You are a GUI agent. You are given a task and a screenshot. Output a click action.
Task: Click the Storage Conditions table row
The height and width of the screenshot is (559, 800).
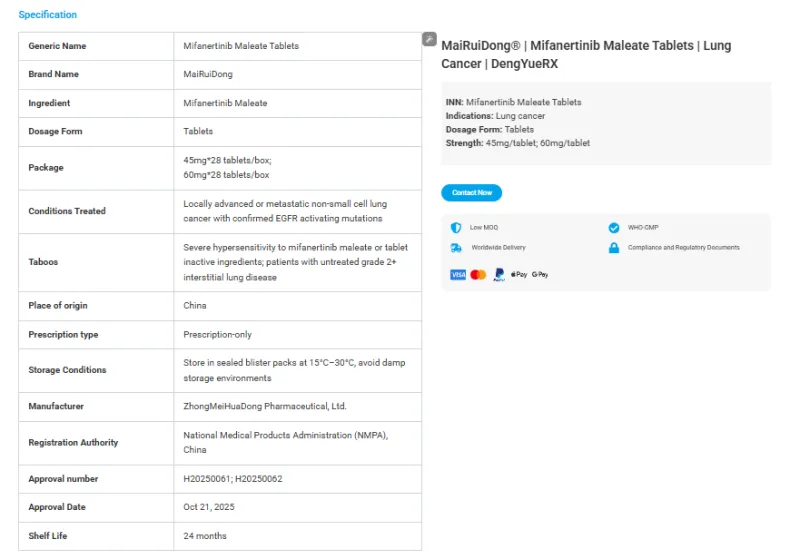click(220, 371)
